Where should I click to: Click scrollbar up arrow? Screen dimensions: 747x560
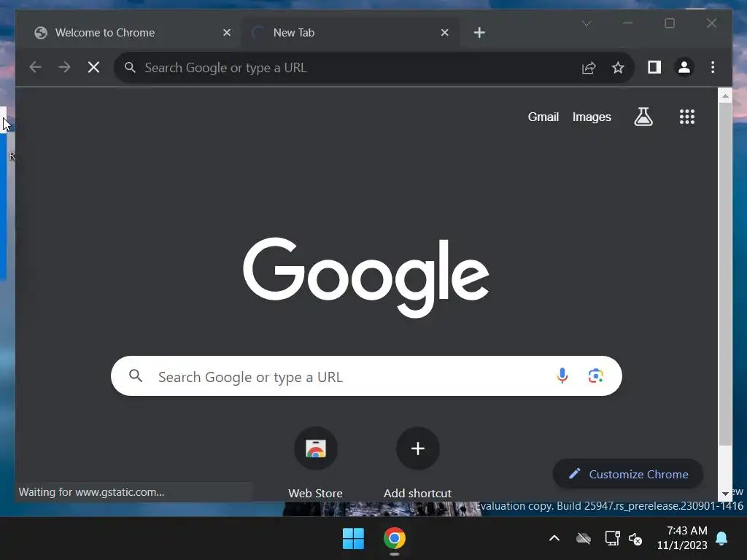[x=725, y=96]
